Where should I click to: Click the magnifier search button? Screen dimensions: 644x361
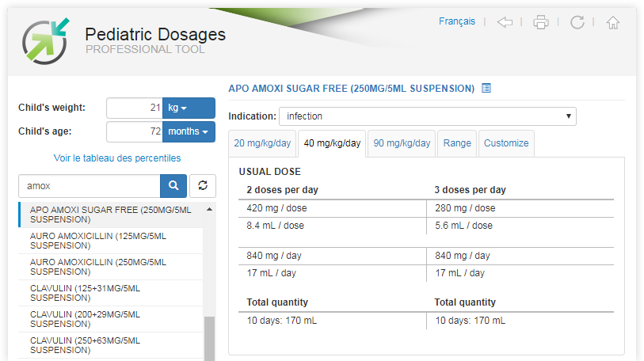(x=173, y=185)
